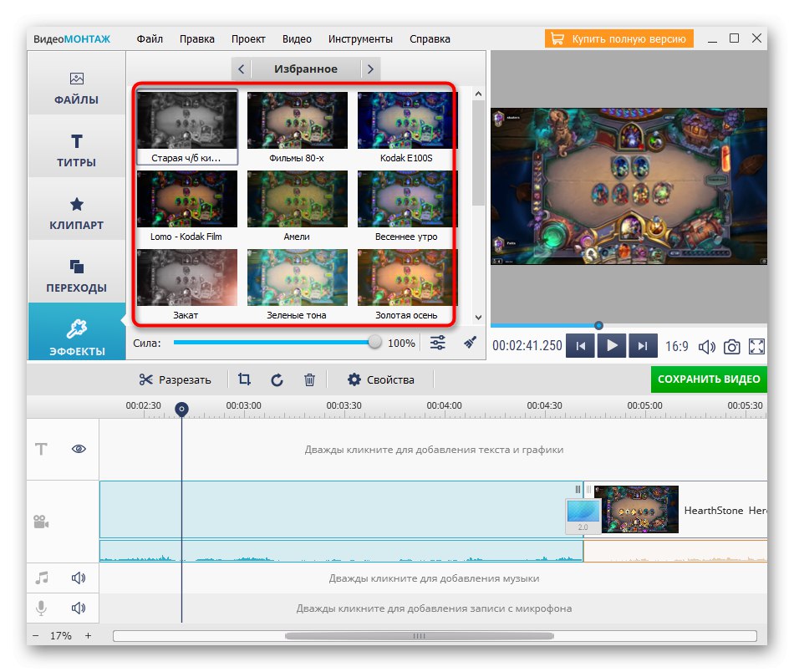Image resolution: width=794 pixels, height=672 pixels.
Task: Select the Старая ч/б ки... effect
Action: point(186,126)
